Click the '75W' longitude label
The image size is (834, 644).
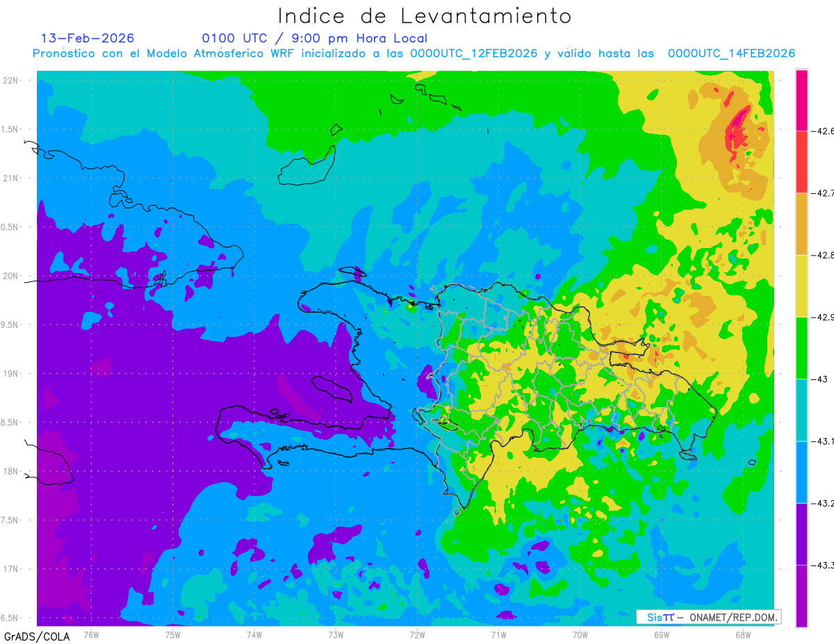point(172,634)
